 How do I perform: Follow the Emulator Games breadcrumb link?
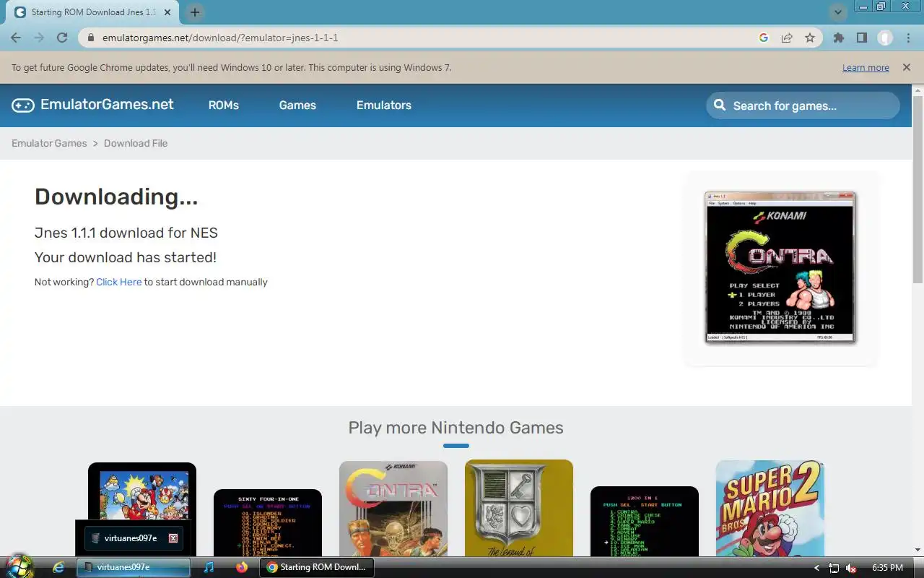(x=49, y=143)
